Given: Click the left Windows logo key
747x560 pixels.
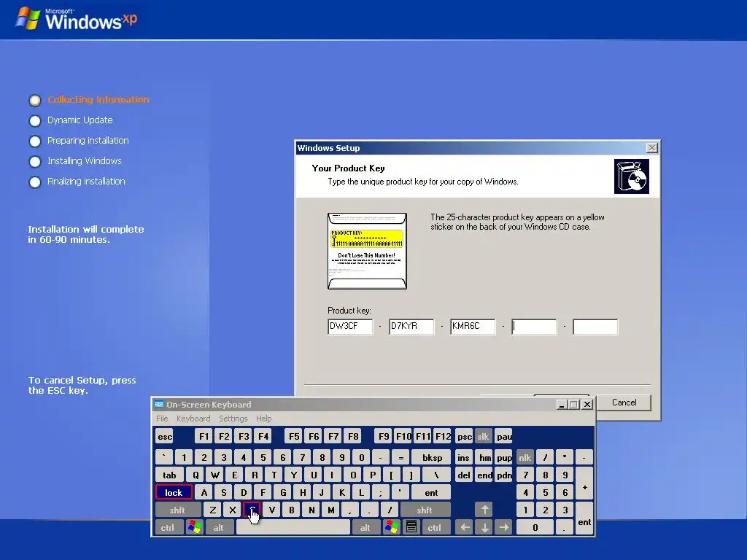Looking at the screenshot, I should (x=194, y=528).
